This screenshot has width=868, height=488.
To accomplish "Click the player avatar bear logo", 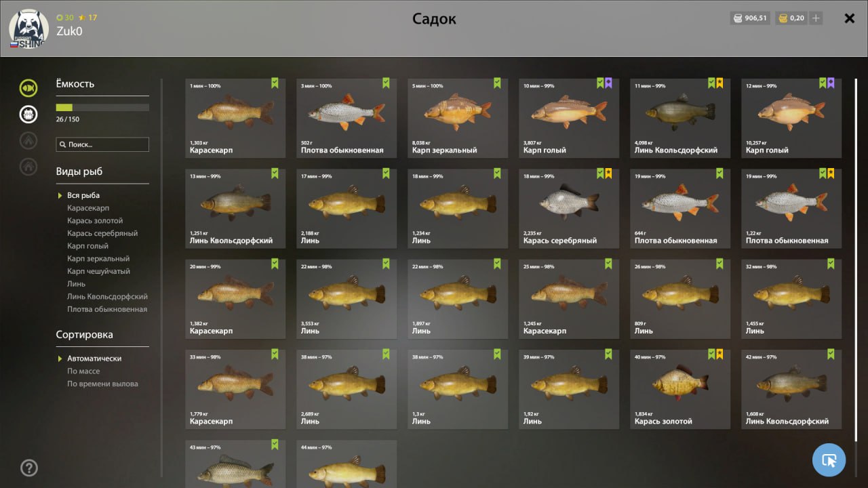I will click(x=28, y=28).
